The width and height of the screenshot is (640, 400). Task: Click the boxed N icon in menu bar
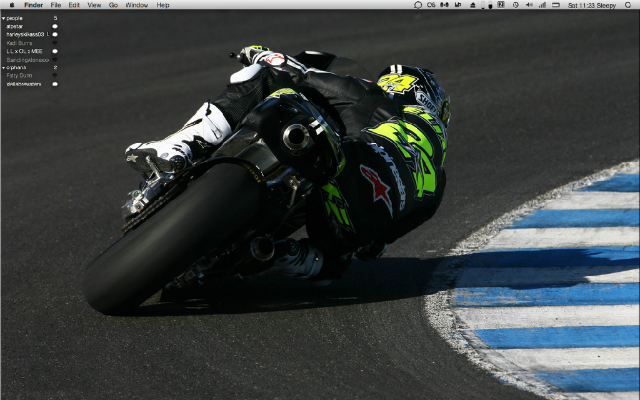click(x=501, y=4)
